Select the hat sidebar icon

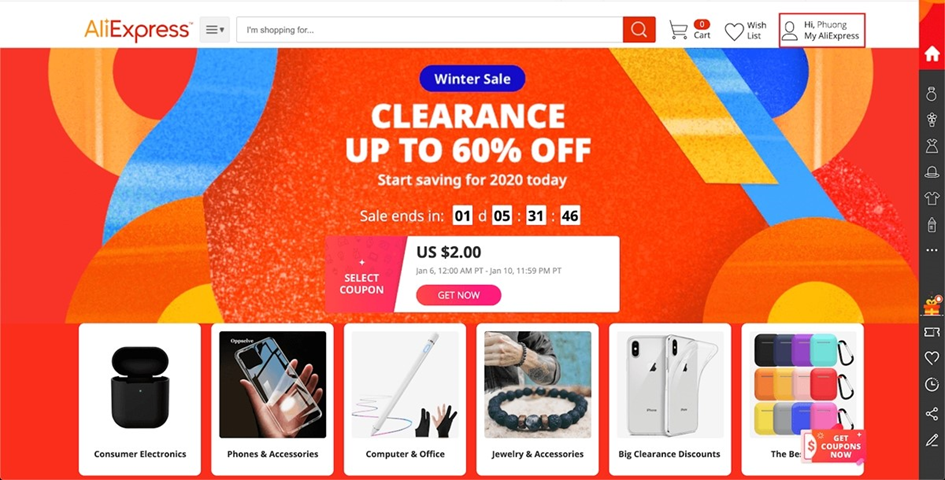[932, 172]
